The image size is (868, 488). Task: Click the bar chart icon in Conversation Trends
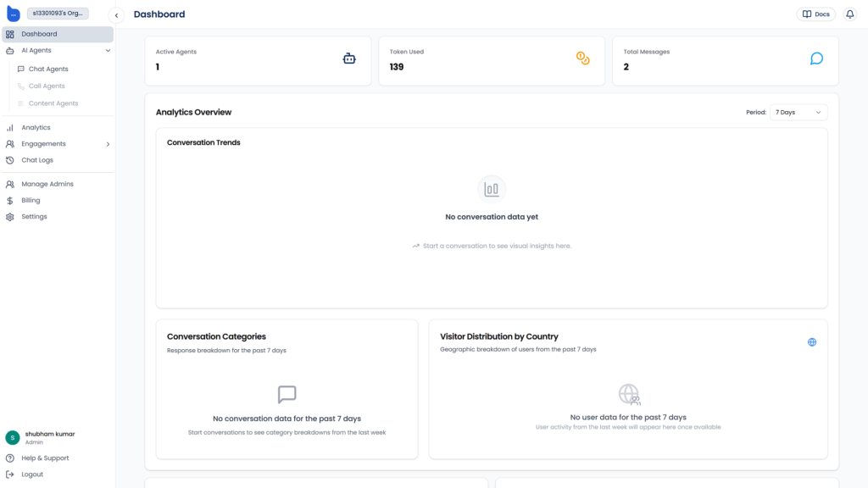click(492, 189)
